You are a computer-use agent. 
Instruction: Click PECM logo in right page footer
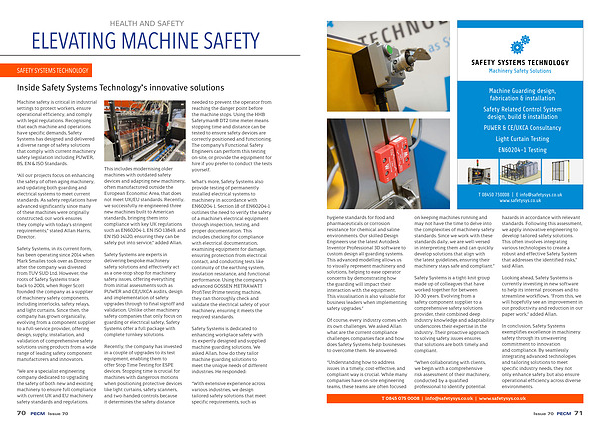[x=564, y=413]
